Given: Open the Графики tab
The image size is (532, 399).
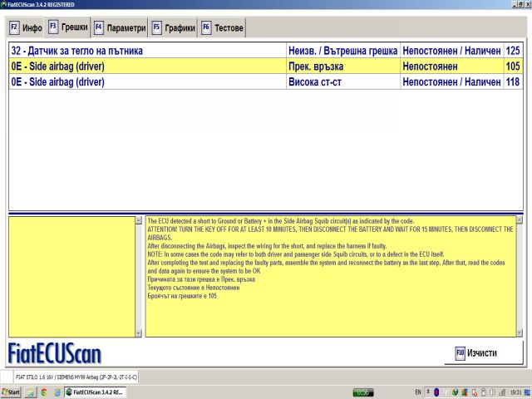Looking at the screenshot, I should [173, 28].
